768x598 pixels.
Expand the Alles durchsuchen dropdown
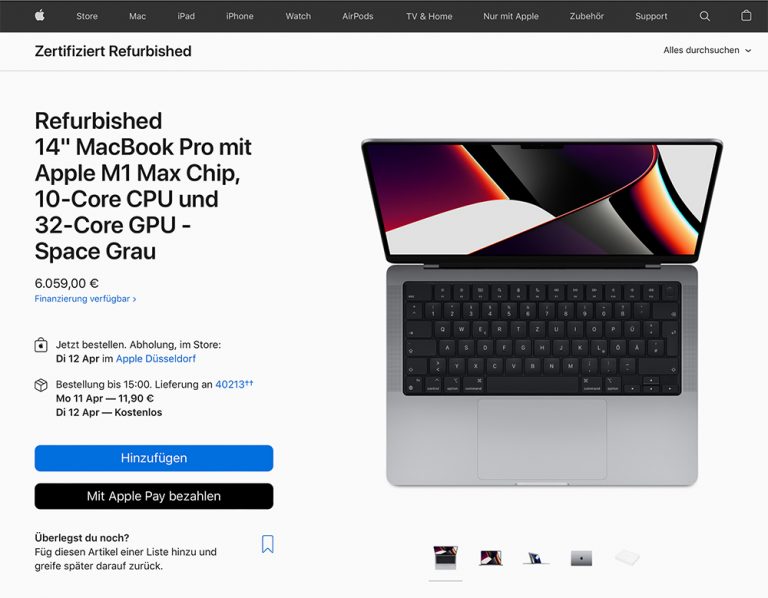pos(707,50)
